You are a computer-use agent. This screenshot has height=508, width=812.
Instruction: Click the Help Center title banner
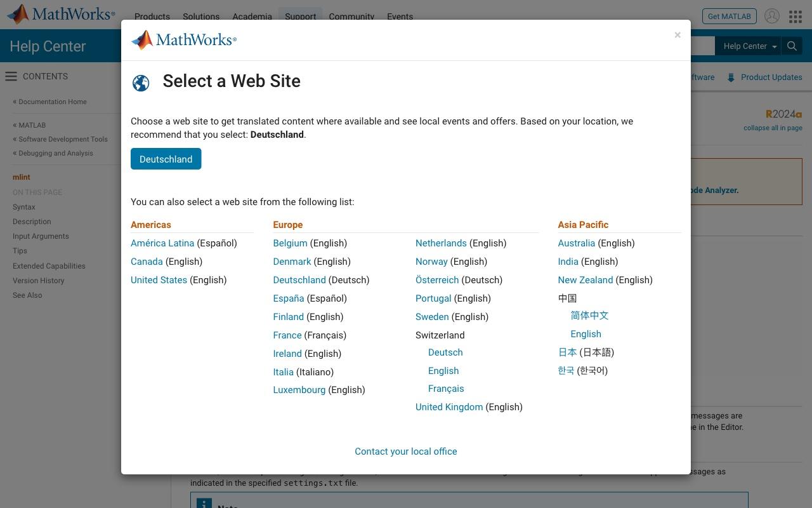pos(48,46)
